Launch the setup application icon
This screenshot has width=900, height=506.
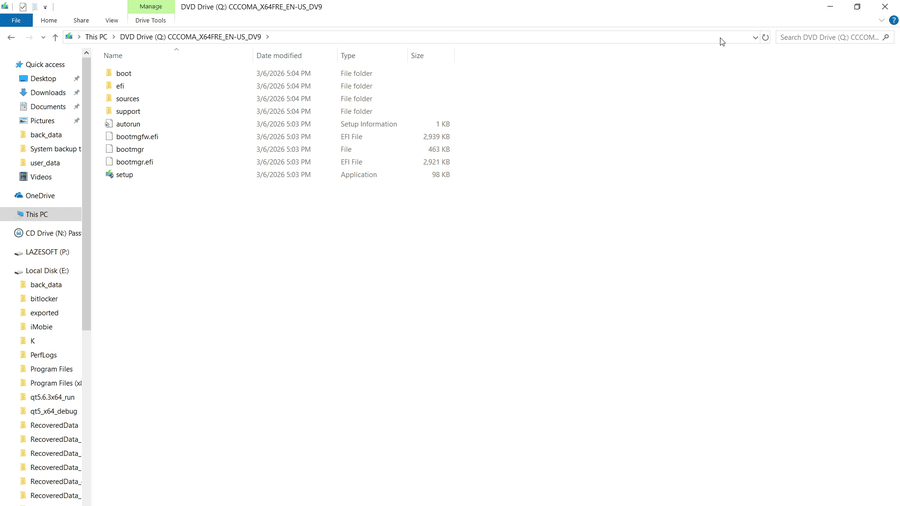pos(109,174)
